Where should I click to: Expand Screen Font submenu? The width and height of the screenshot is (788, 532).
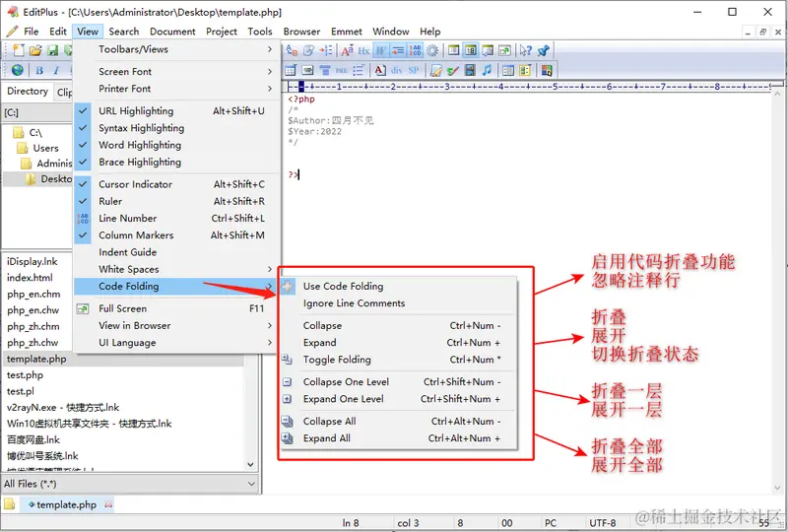[176, 71]
